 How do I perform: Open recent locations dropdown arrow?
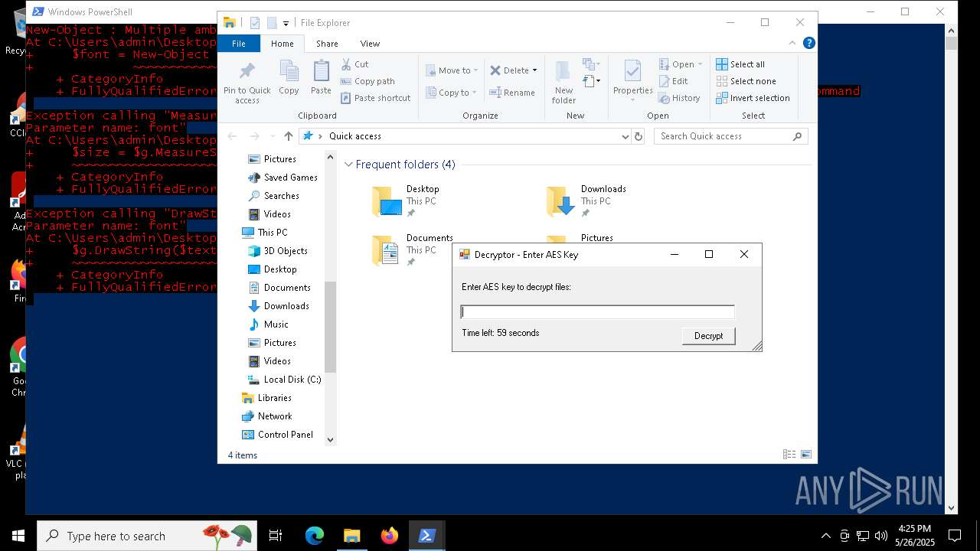(x=272, y=136)
